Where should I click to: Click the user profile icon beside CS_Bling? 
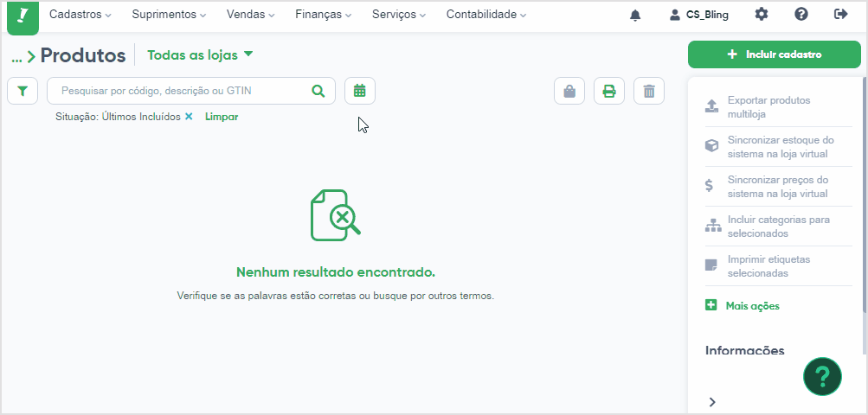click(674, 15)
